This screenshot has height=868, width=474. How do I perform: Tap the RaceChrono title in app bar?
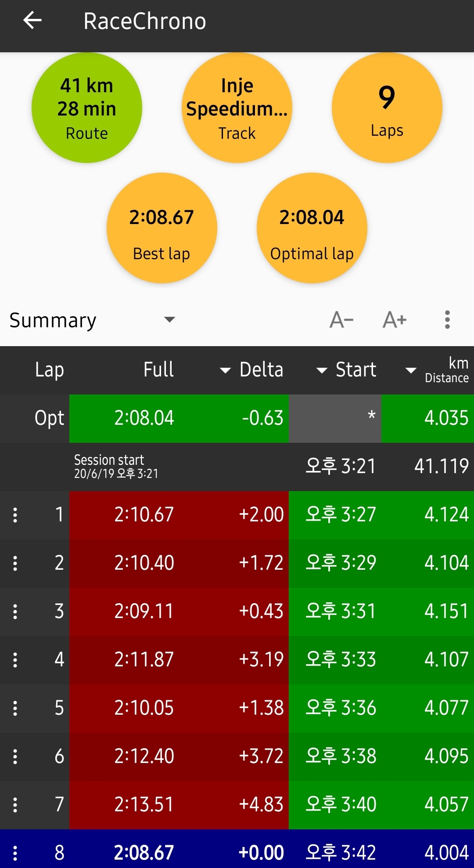[x=145, y=21]
